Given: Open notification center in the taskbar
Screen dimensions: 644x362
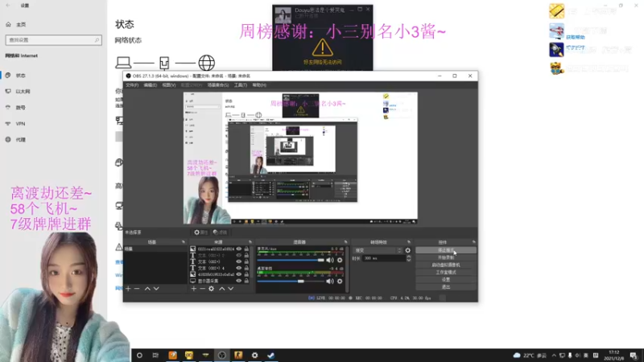Looking at the screenshot, I should (x=634, y=355).
